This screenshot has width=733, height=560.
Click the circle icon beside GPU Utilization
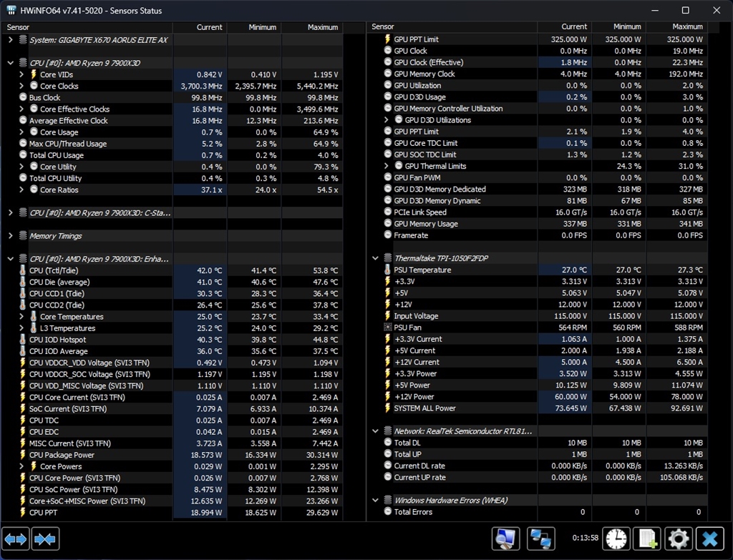(x=387, y=85)
